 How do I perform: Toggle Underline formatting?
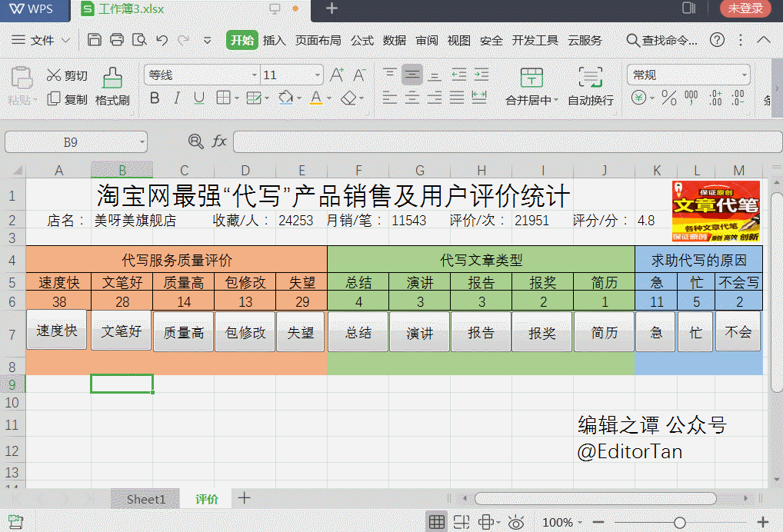pyautogui.click(x=199, y=98)
